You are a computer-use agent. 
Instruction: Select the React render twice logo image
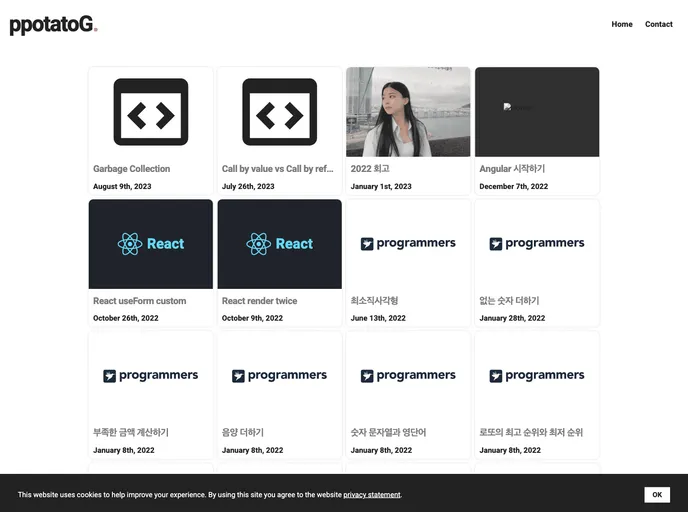pos(279,244)
